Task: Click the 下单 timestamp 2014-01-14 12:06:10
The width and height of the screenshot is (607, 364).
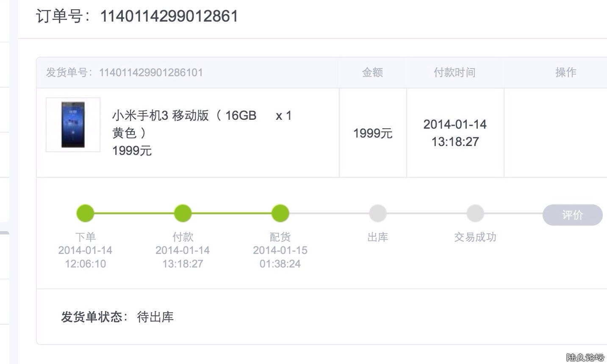Action: 85,257
